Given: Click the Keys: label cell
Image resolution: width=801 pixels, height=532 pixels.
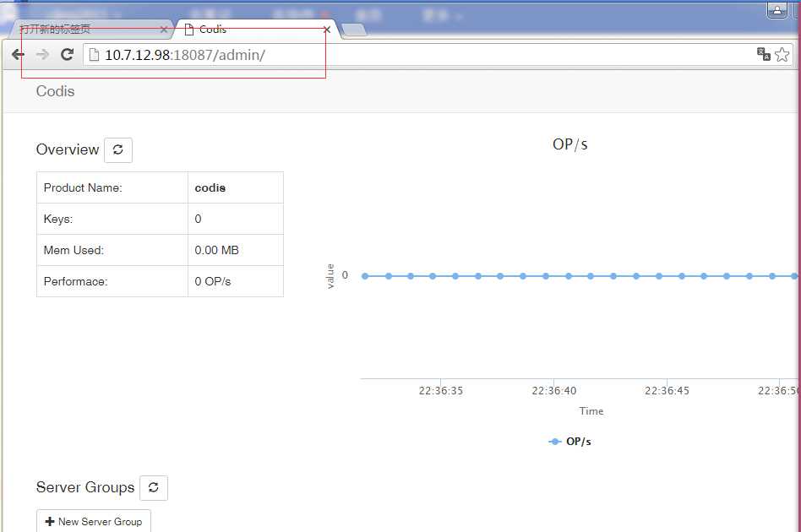Looking at the screenshot, I should tap(112, 219).
